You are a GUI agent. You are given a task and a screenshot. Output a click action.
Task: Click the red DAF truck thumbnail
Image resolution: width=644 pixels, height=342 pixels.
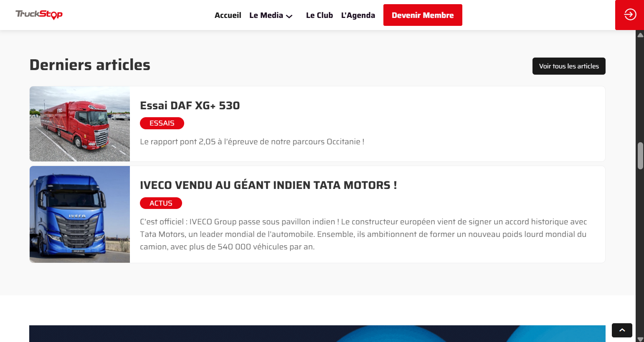(x=80, y=124)
